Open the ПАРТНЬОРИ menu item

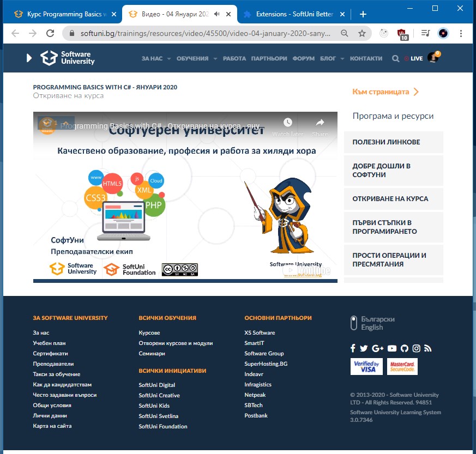269,58
